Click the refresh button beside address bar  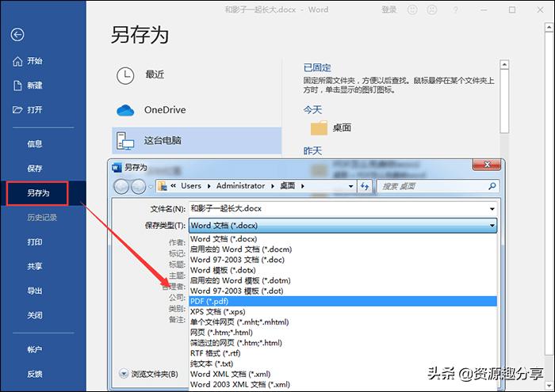pyautogui.click(x=365, y=186)
